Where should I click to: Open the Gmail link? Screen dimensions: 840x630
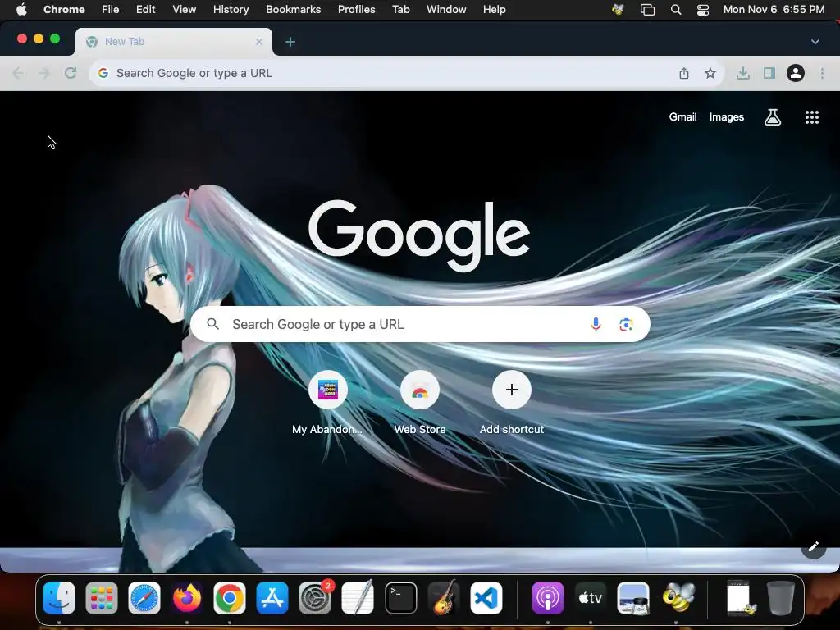683,116
